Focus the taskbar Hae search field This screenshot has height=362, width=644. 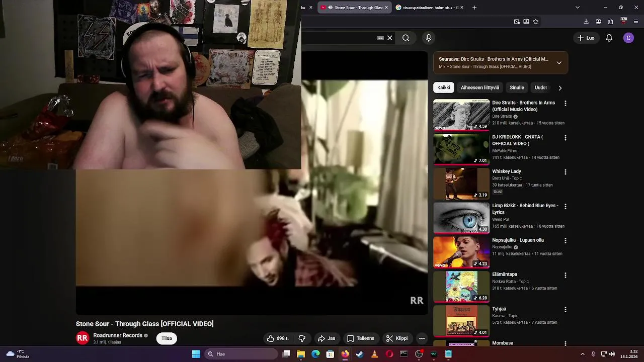click(242, 354)
